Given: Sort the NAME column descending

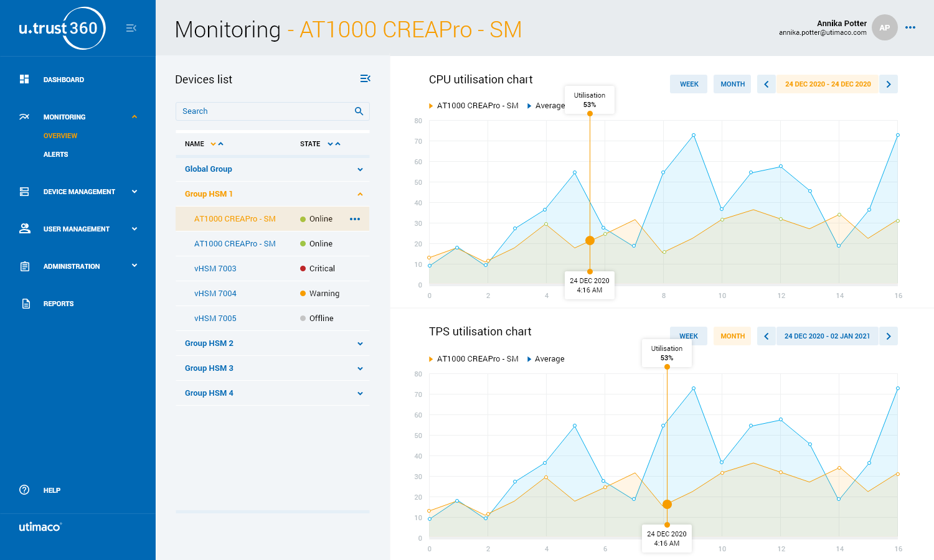Looking at the screenshot, I should tap(213, 144).
